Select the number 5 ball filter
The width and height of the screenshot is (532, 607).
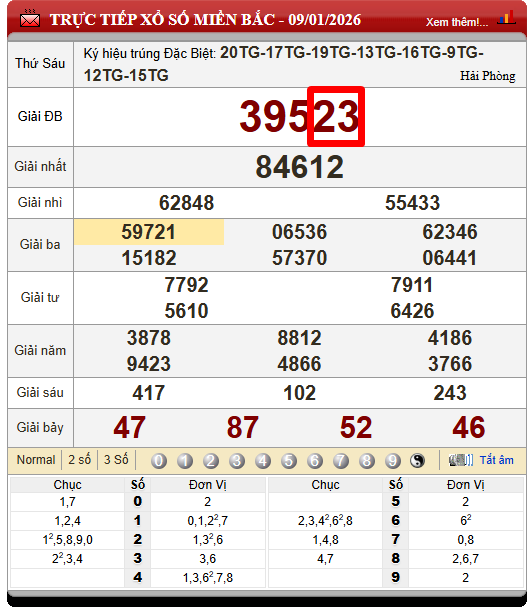[288, 461]
